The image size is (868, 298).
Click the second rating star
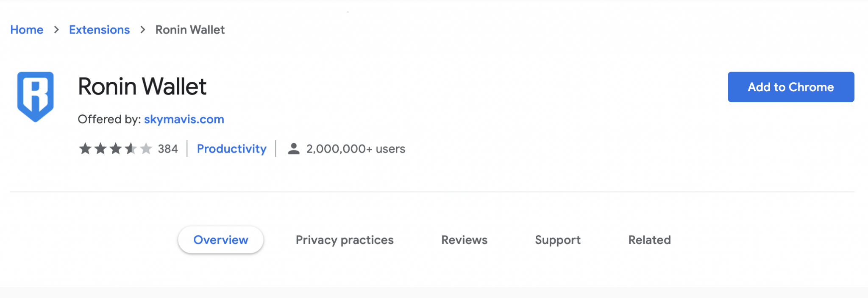[x=100, y=149]
